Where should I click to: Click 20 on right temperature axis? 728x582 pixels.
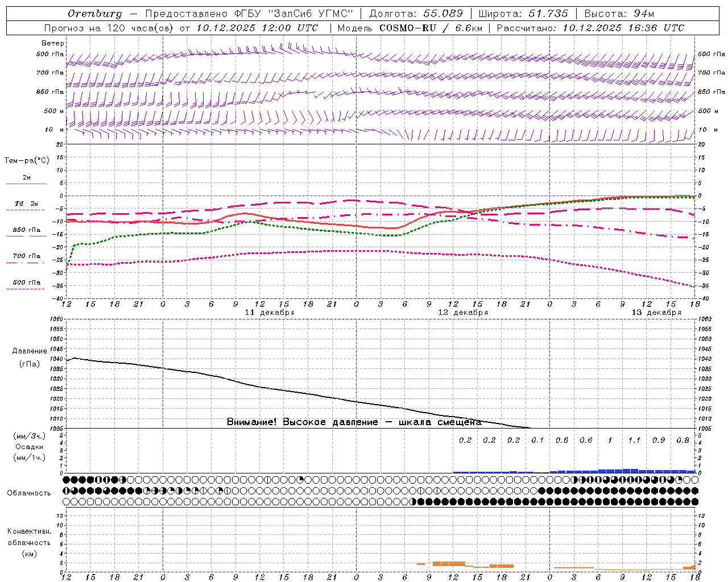[x=702, y=145]
